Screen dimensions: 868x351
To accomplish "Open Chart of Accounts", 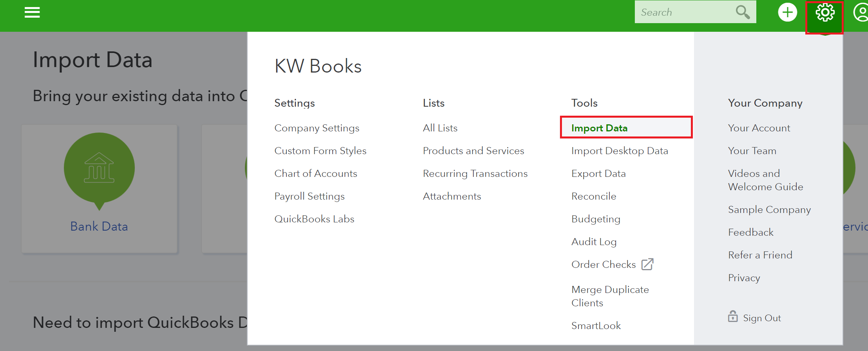I will click(x=315, y=173).
